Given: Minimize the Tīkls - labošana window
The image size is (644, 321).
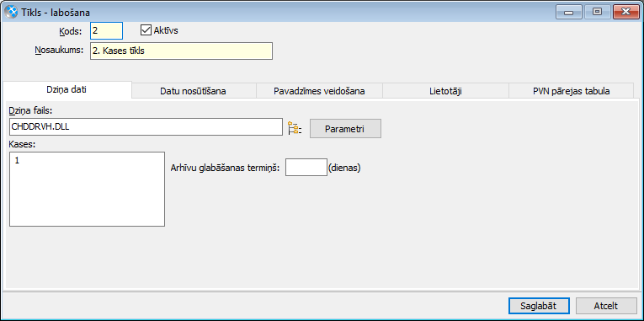Looking at the screenshot, I should [569, 12].
